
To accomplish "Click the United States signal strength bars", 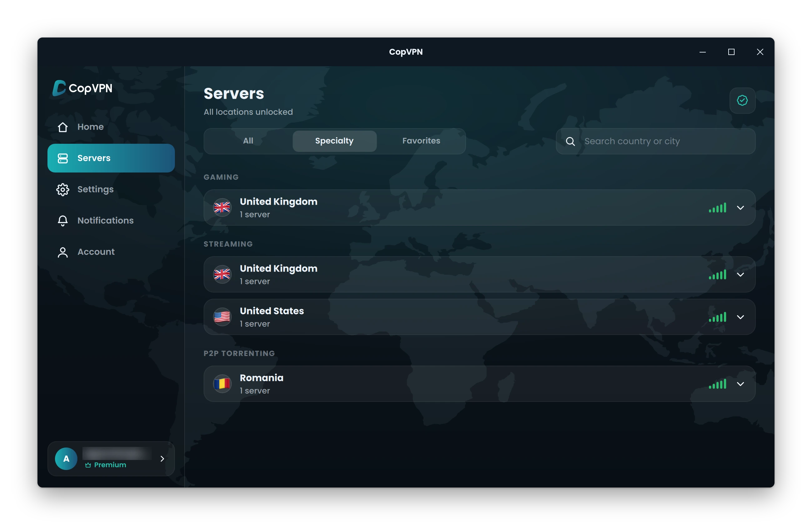I will 717,317.
